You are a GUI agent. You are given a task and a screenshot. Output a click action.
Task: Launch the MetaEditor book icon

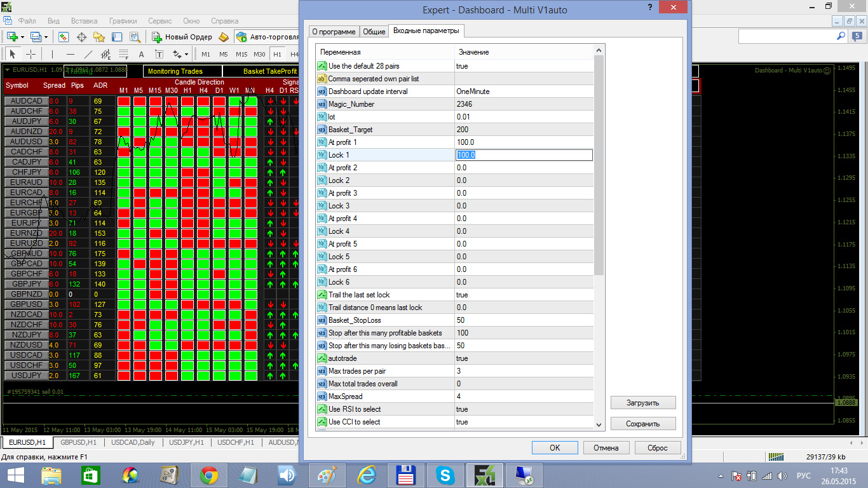[224, 37]
